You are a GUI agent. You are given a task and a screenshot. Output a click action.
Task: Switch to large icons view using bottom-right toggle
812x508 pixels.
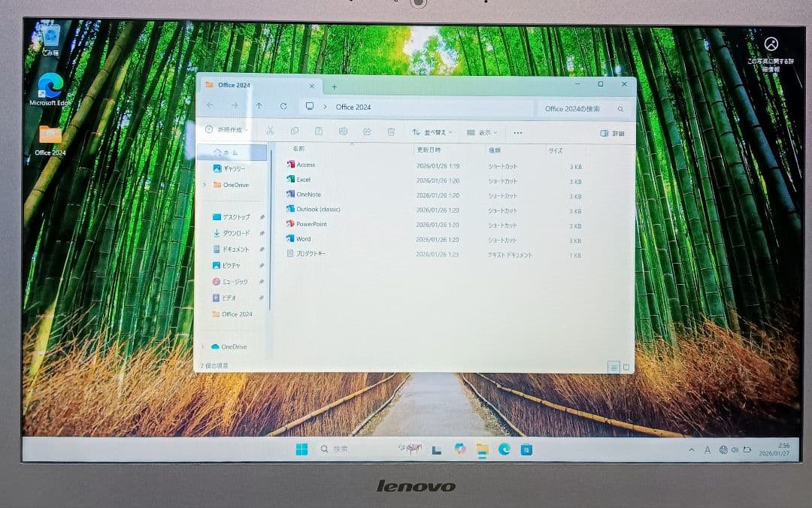tap(626, 367)
